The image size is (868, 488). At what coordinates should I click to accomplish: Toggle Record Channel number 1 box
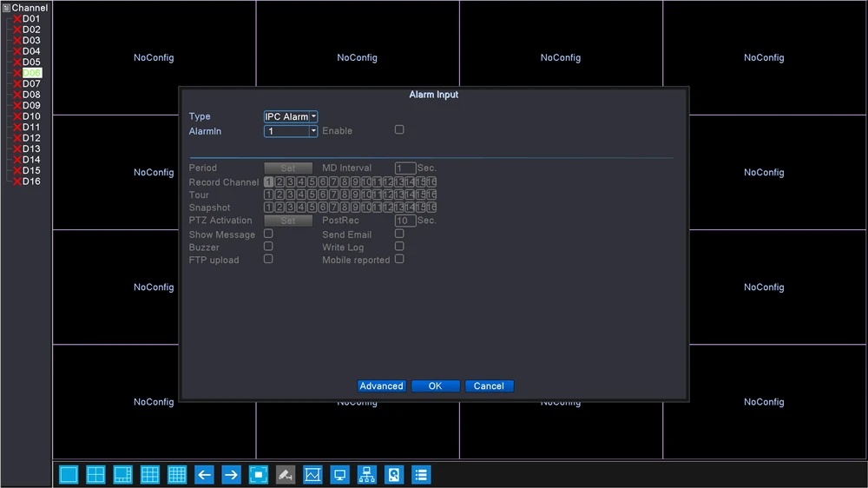268,181
